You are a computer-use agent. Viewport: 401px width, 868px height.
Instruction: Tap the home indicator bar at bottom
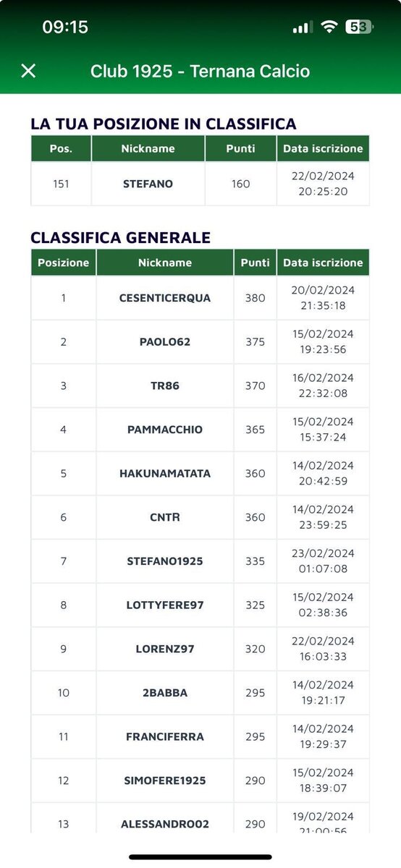pos(200,857)
